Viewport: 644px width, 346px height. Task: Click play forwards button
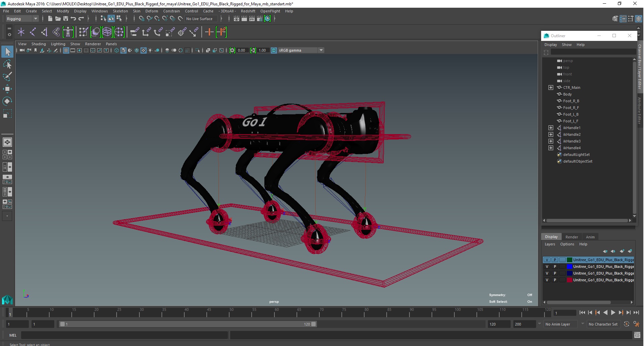[613, 312]
